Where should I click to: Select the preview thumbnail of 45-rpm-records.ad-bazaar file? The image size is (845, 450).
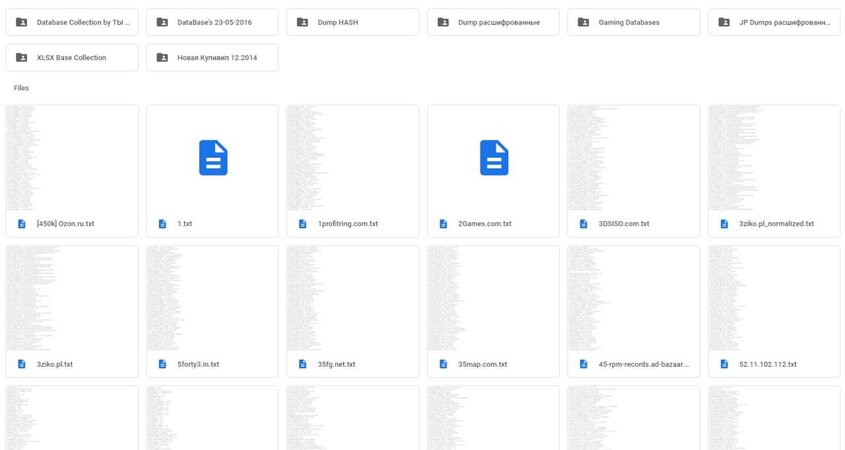tap(633, 299)
